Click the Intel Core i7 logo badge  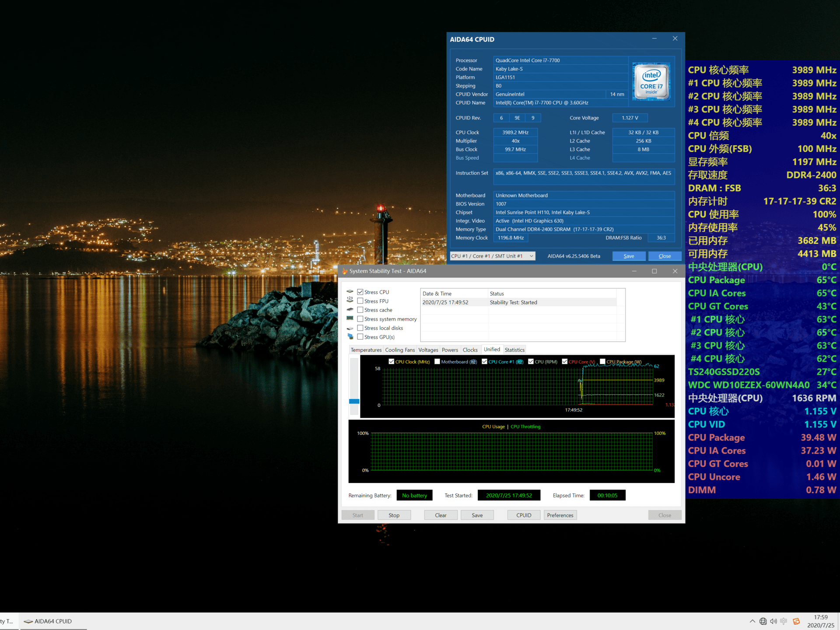651,82
